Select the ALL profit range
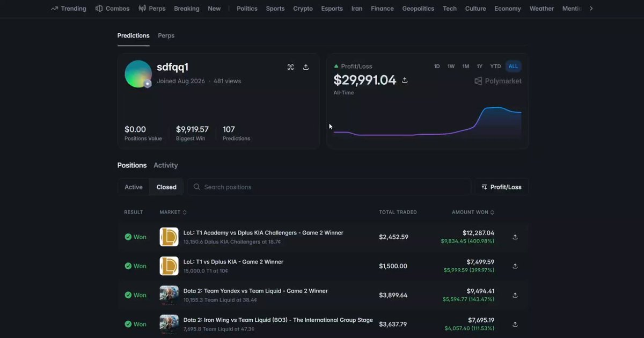 [514, 67]
